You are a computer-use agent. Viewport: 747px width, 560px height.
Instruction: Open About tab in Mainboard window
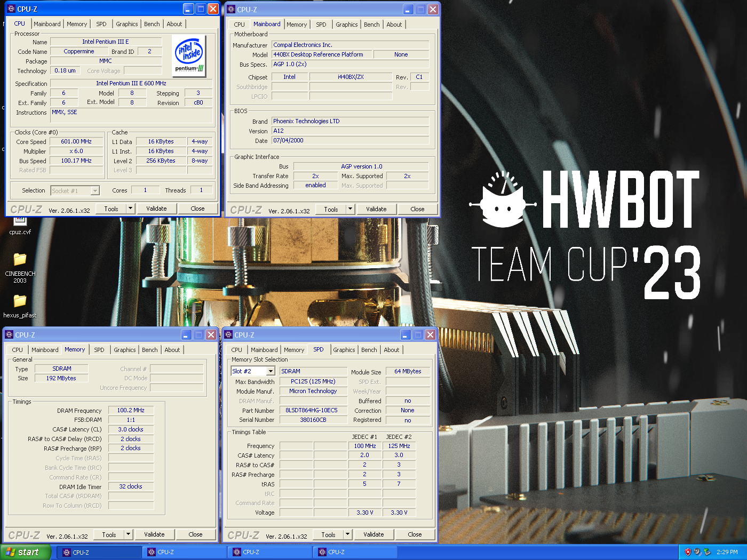tap(394, 25)
